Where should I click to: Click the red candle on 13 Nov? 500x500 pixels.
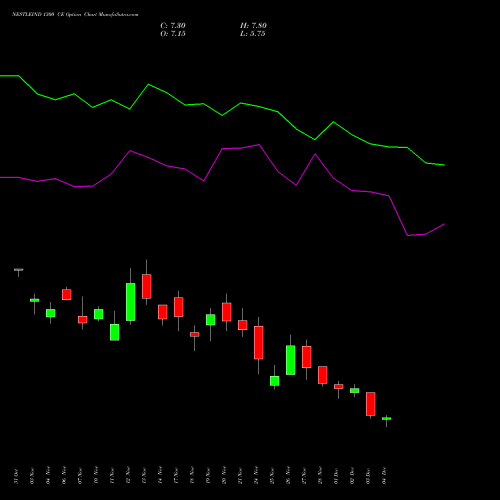click(147, 286)
